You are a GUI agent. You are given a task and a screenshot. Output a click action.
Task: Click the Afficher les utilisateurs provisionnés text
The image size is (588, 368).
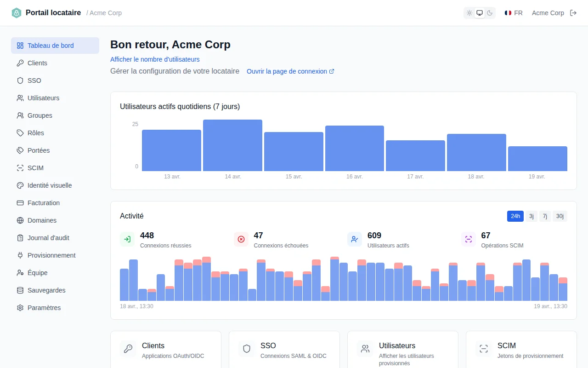coord(407,360)
